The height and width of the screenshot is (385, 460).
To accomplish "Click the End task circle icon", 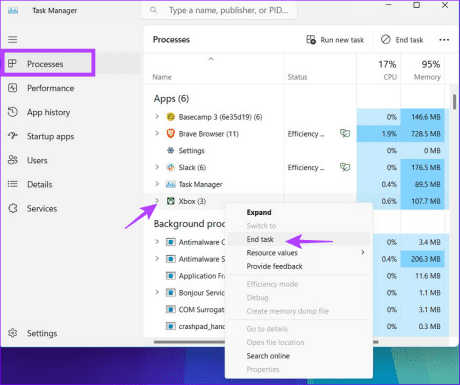I will coord(386,40).
